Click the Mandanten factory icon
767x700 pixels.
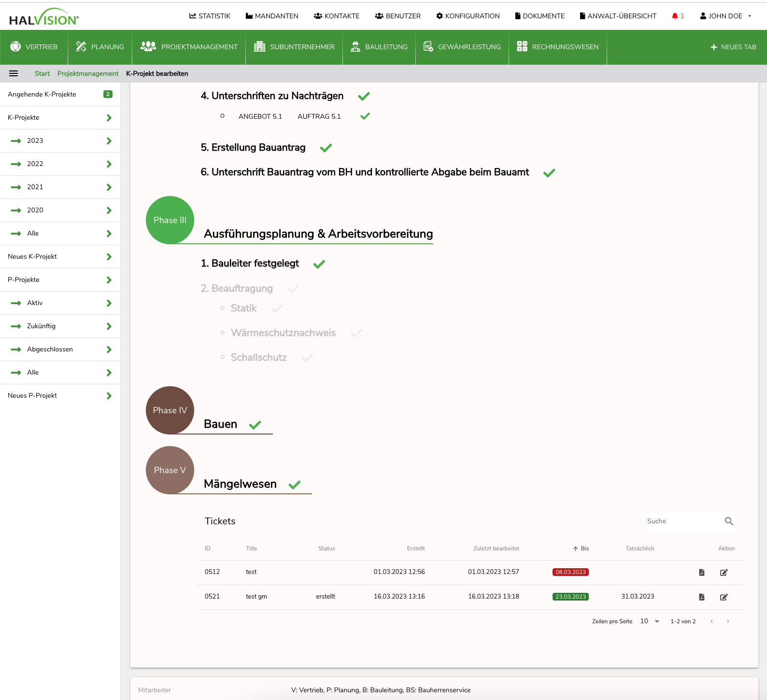point(249,16)
